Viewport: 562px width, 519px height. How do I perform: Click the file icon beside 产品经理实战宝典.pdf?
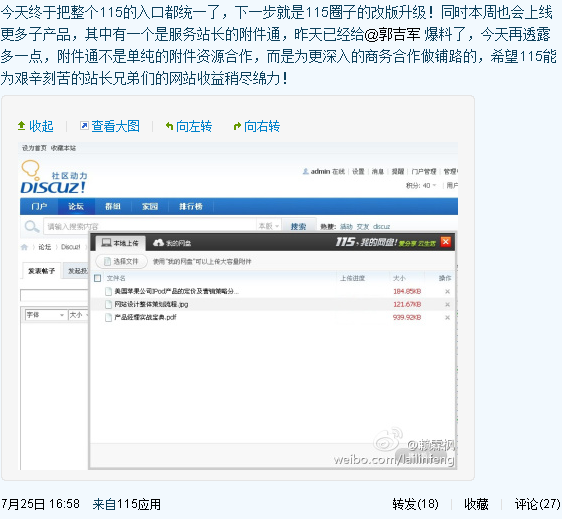coord(108,317)
